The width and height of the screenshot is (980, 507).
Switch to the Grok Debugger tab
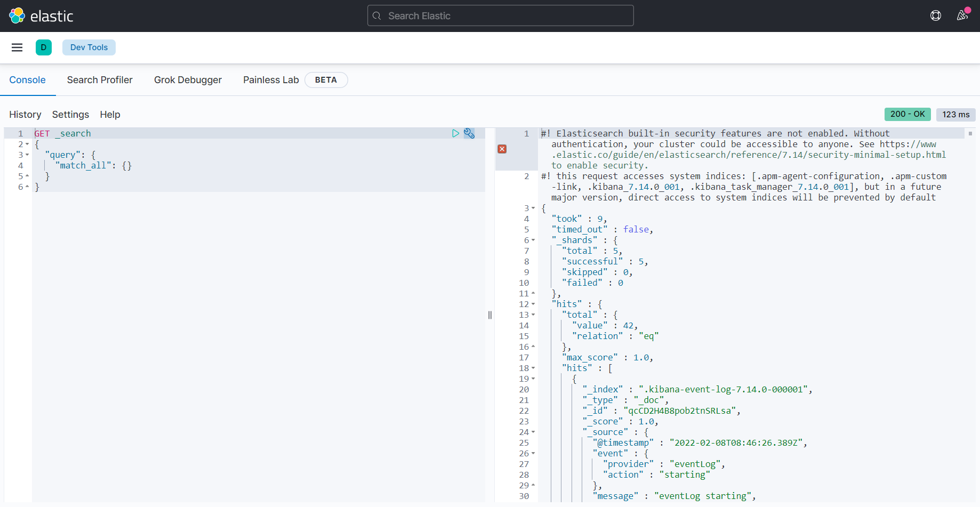pos(188,80)
